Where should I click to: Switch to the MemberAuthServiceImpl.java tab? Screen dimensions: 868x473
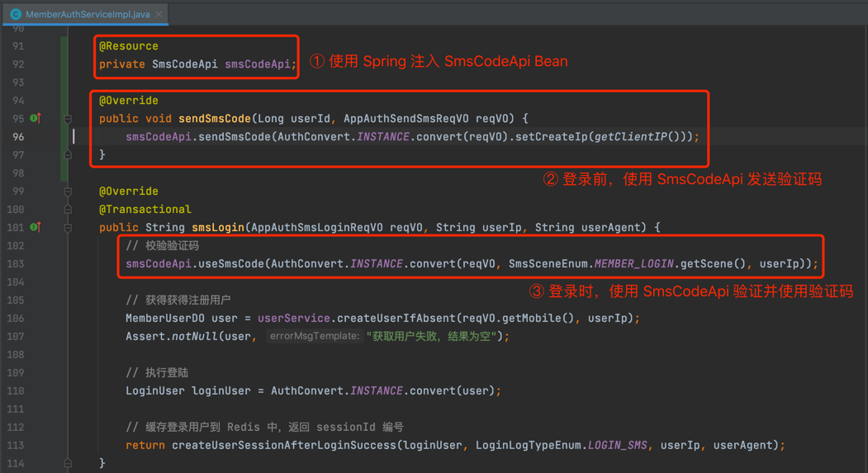coord(87,14)
